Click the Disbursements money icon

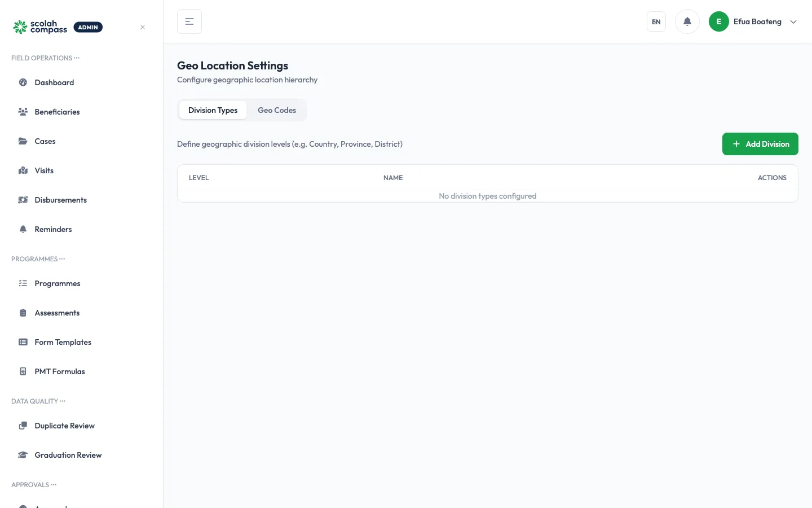pos(23,200)
